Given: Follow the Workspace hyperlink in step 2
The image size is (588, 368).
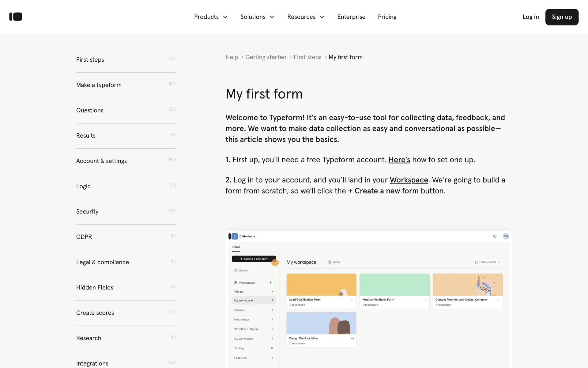Looking at the screenshot, I should click(409, 180).
